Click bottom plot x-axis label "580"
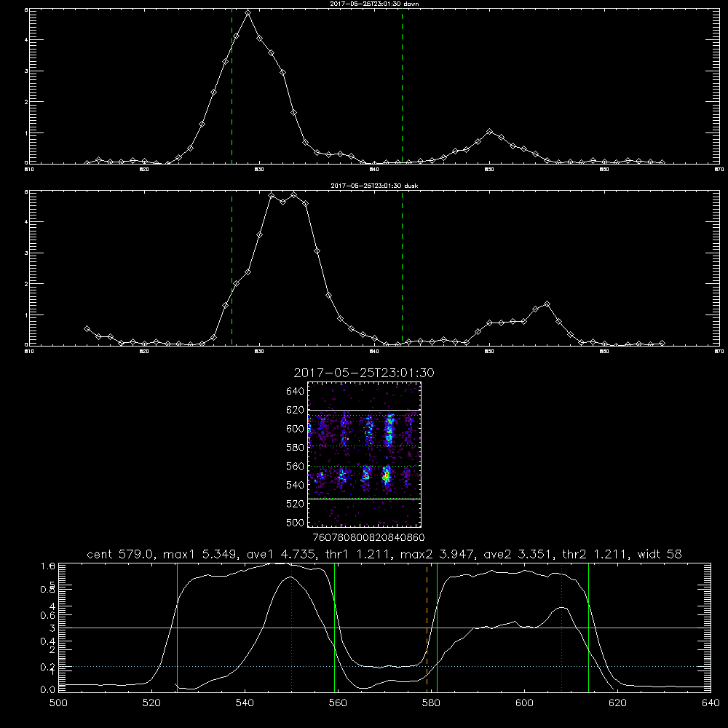This screenshot has height=728, width=728. point(431,703)
